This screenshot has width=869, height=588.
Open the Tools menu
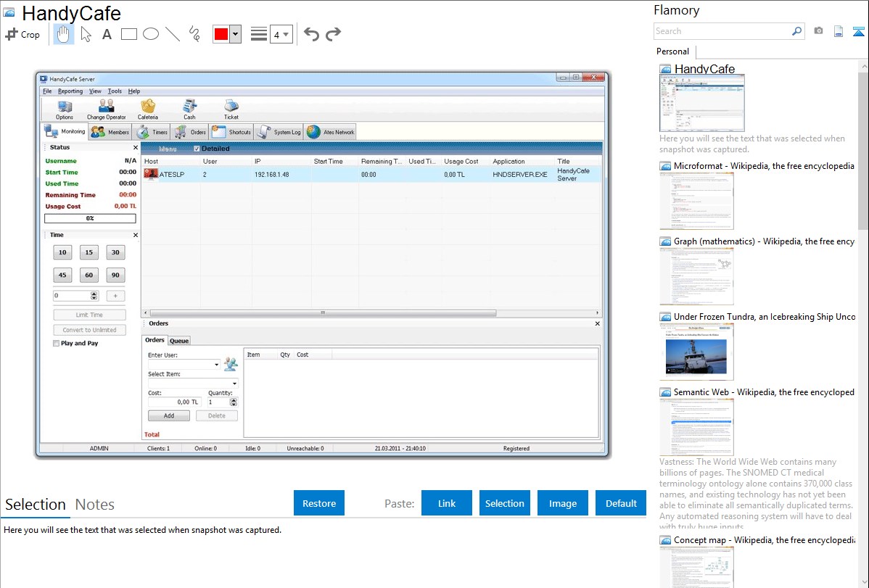tap(115, 91)
